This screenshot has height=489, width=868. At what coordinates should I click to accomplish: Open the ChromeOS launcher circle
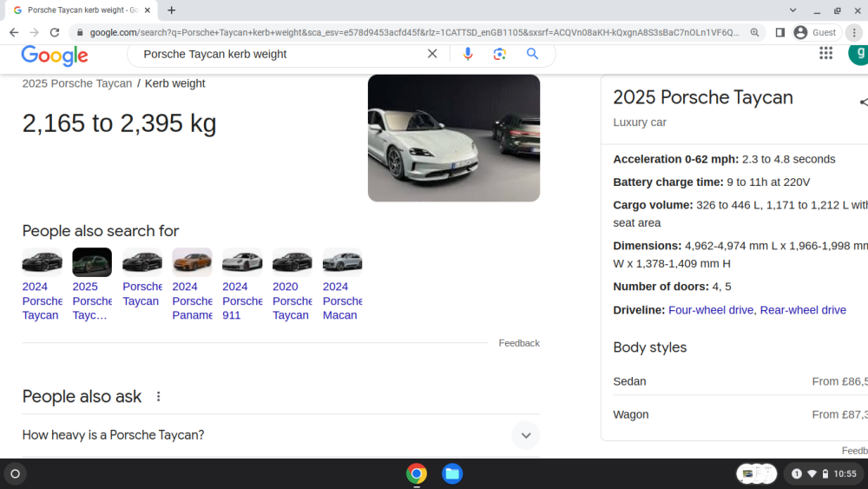click(15, 474)
